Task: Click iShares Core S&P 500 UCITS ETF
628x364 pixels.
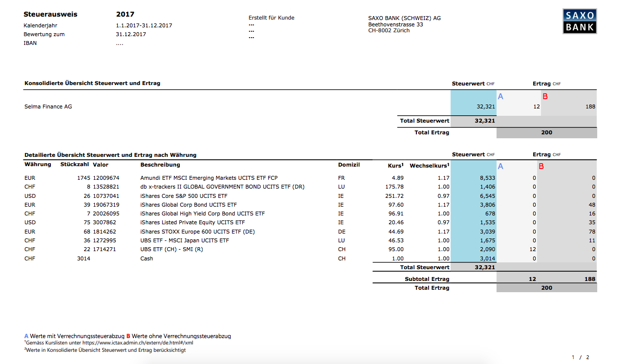Action: (184, 196)
